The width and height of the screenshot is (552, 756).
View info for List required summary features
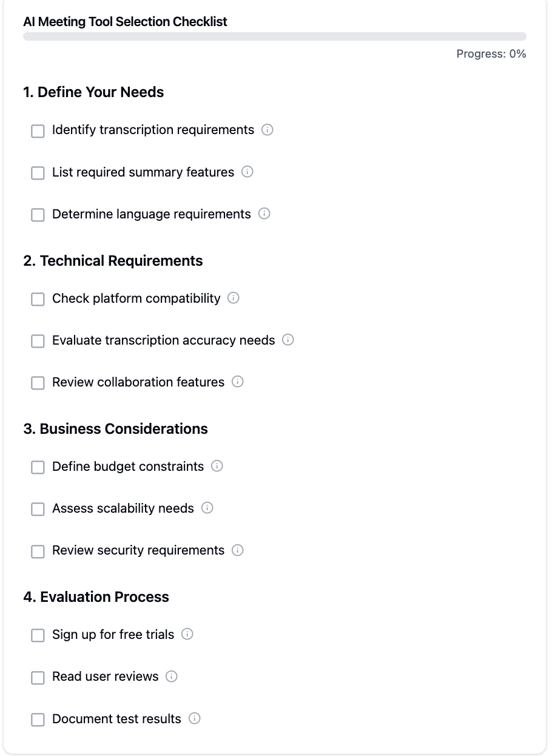[x=247, y=172]
